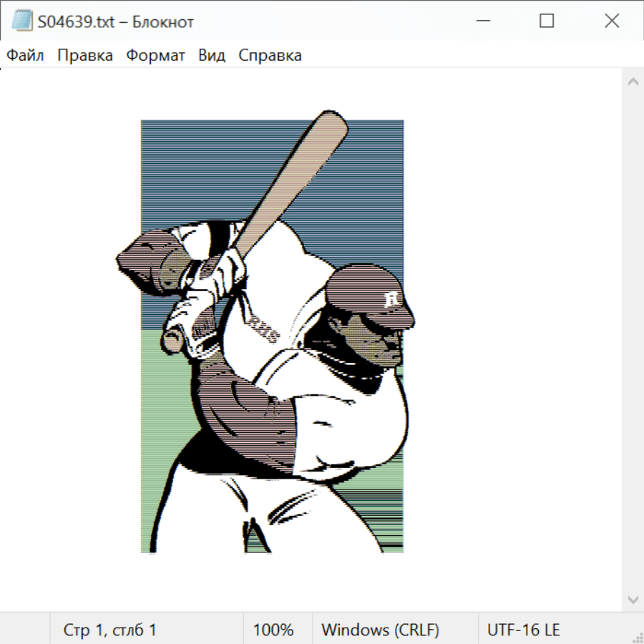Click the resize grip in the status bar corner
The width and height of the screenshot is (644, 644).
coord(638,638)
